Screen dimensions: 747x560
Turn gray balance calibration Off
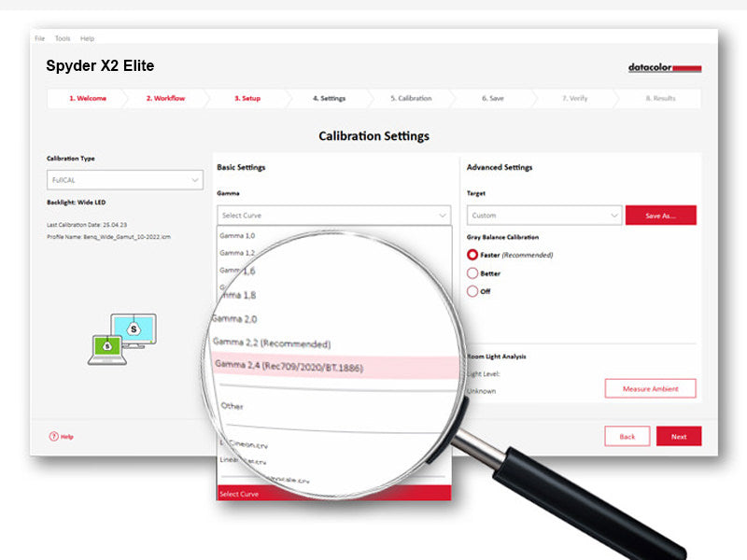[x=472, y=291]
